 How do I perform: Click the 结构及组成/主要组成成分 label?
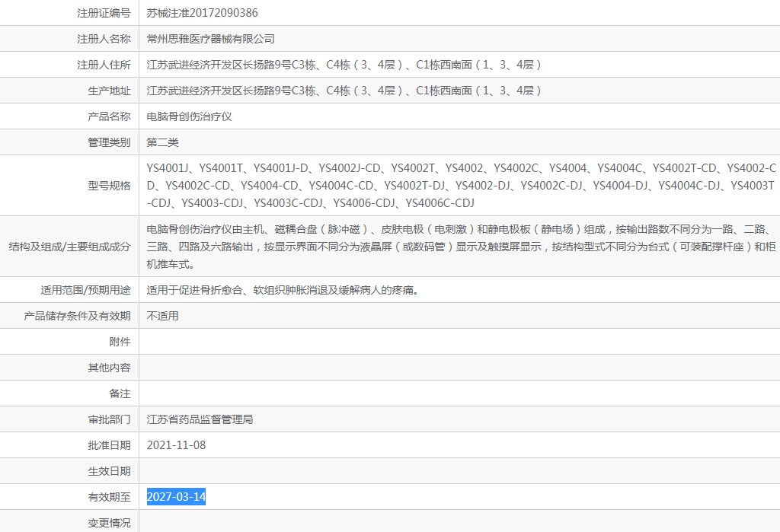tap(69, 247)
